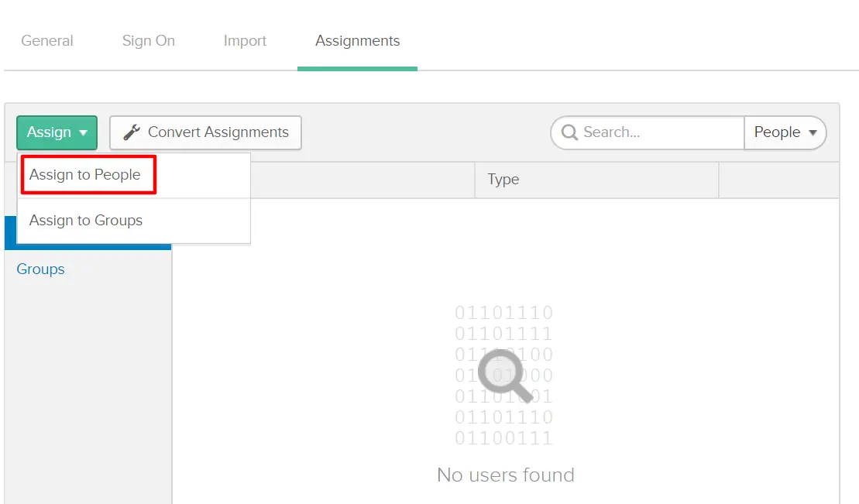Switch to the General tab
859x504 pixels.
pos(46,40)
